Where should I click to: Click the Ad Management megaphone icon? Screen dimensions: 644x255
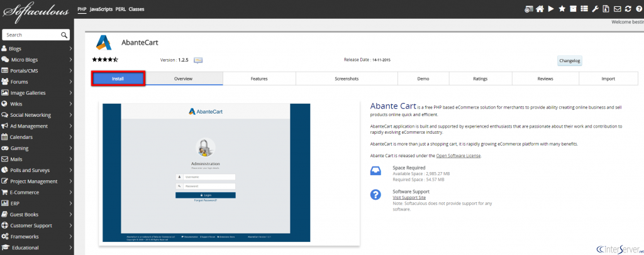coord(4,126)
